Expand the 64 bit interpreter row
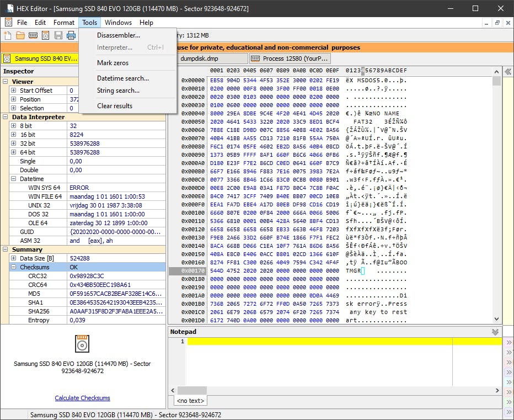Image resolution: width=514 pixels, height=420 pixels. pos(13,152)
